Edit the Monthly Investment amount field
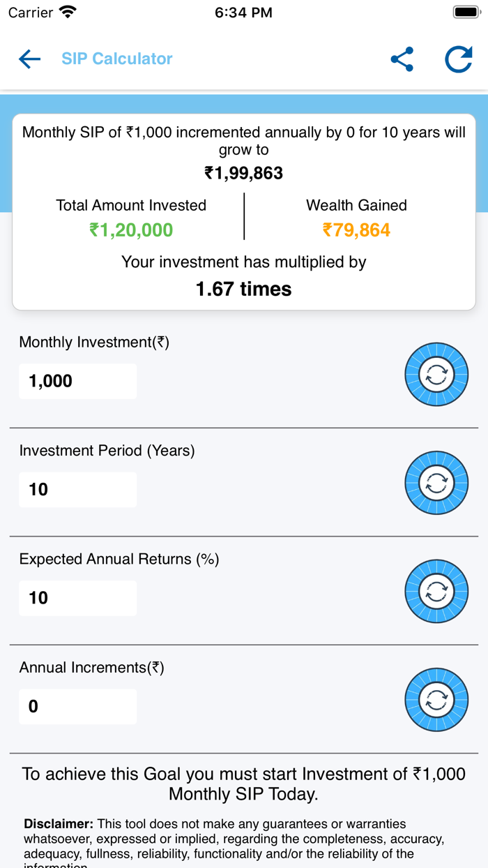Screen dimensions: 488x868 (78, 381)
